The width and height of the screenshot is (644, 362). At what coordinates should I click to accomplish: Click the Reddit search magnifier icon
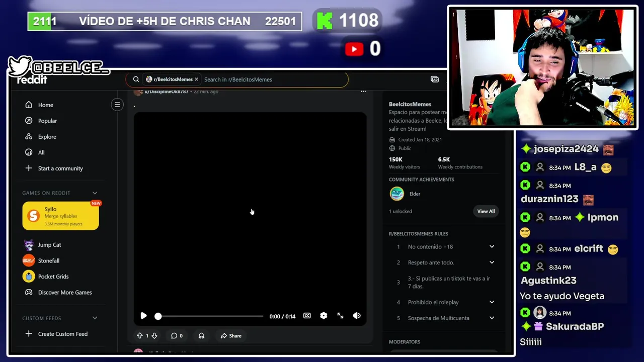136,79
